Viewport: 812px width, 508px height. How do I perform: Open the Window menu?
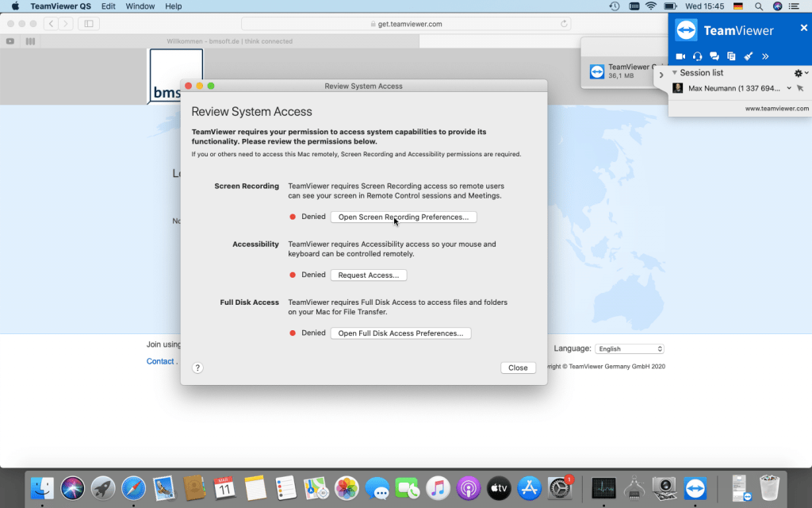pos(140,6)
